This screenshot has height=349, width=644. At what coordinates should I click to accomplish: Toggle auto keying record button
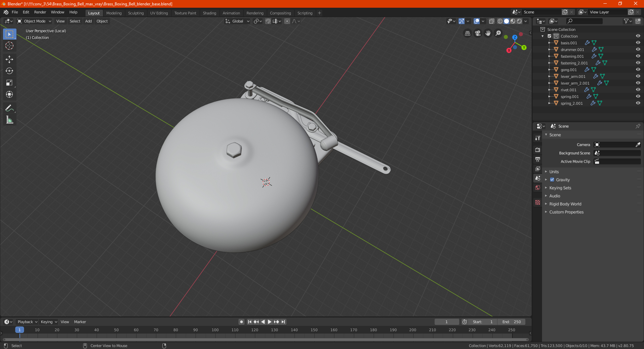point(241,322)
